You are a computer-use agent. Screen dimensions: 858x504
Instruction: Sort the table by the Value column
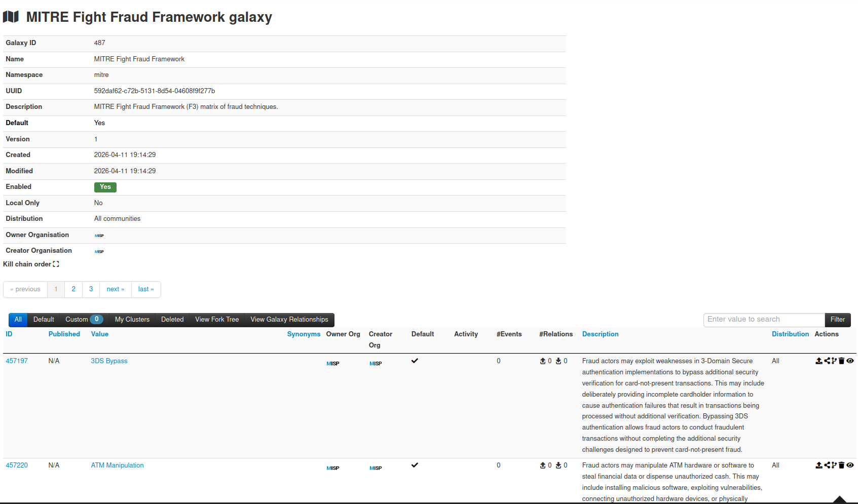pyautogui.click(x=99, y=334)
